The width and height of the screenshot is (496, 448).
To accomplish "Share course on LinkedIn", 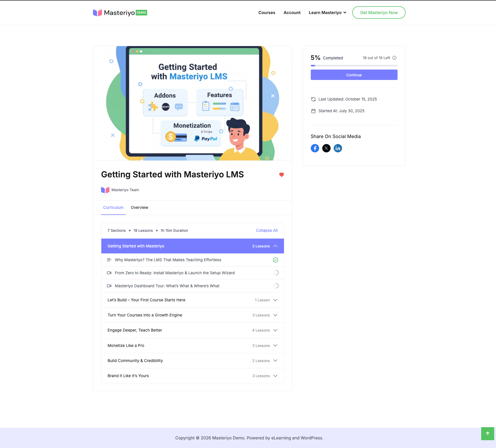I will (x=338, y=148).
